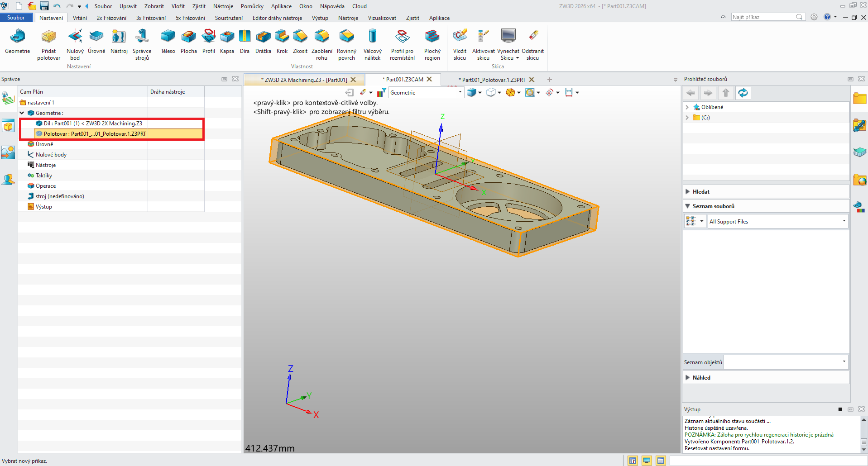Click the Geometrie ribbon icon
This screenshot has height=466, width=868.
pos(17,42)
